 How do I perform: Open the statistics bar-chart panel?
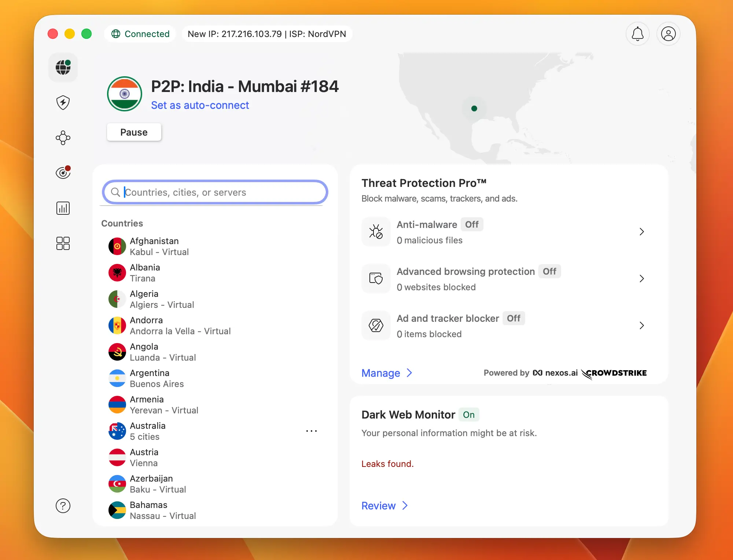click(x=63, y=208)
